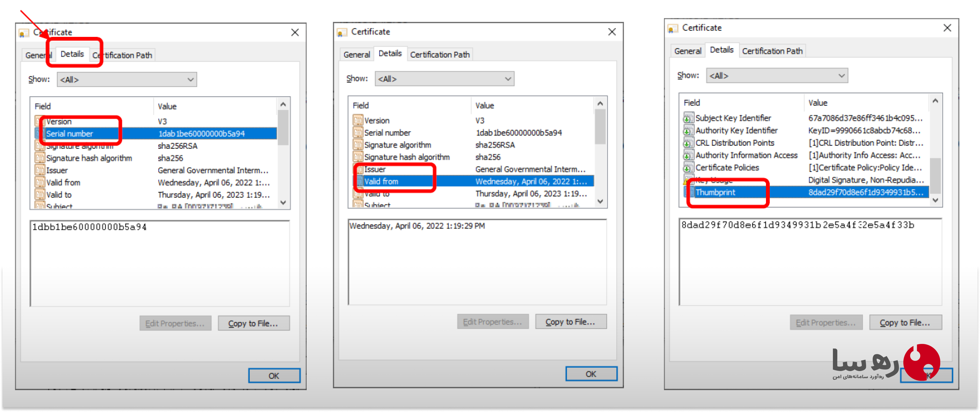Click Value column header in middle window
The width and height of the screenshot is (980, 412).
point(532,105)
